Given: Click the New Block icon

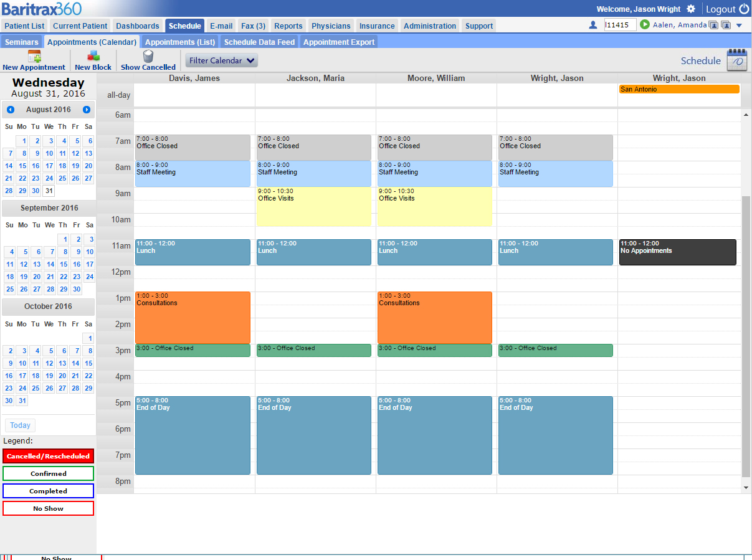Looking at the screenshot, I should coord(93,56).
